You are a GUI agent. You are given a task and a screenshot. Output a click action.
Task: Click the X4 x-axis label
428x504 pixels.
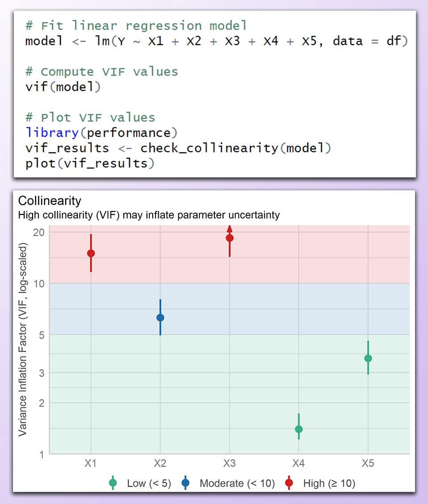299,463
